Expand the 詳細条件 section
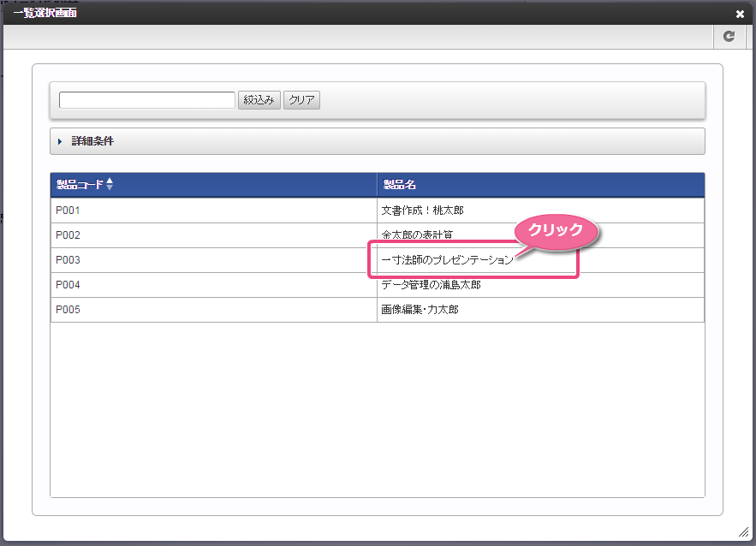Viewport: 756px width, 546px height. click(x=377, y=141)
